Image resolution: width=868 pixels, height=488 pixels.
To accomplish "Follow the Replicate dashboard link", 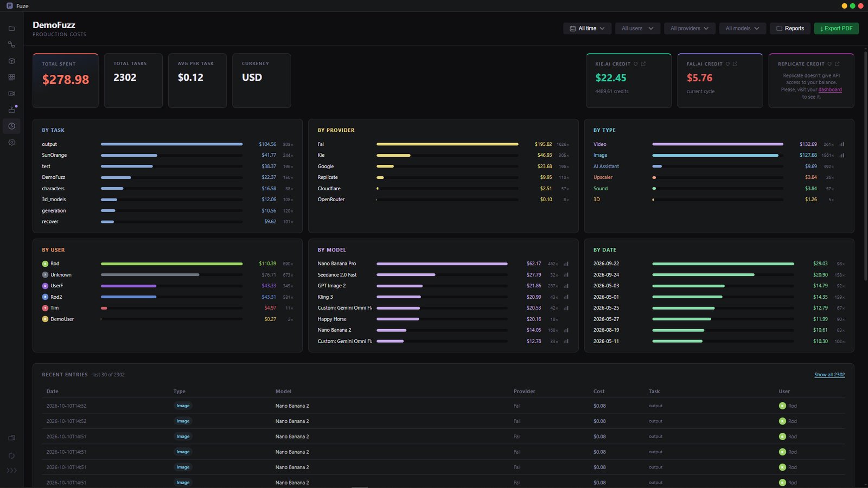I will 830,89.
